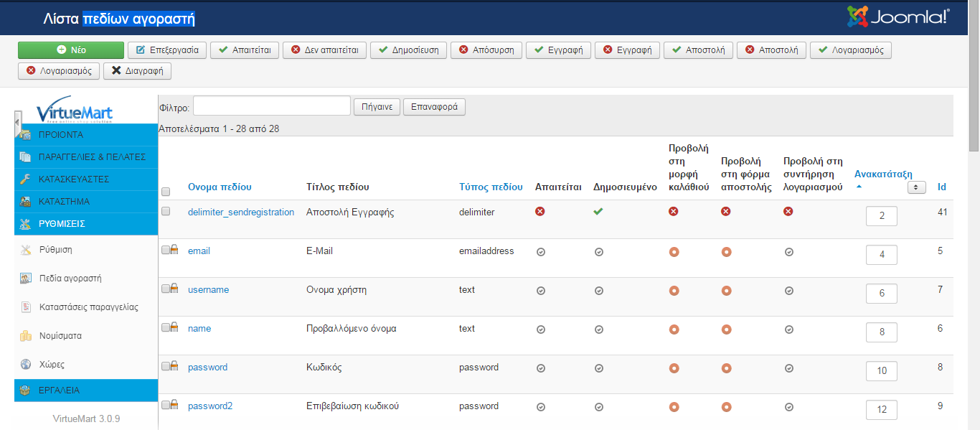Open the delimiter_sendregistration field link
The height and width of the screenshot is (430, 980).
(x=241, y=212)
